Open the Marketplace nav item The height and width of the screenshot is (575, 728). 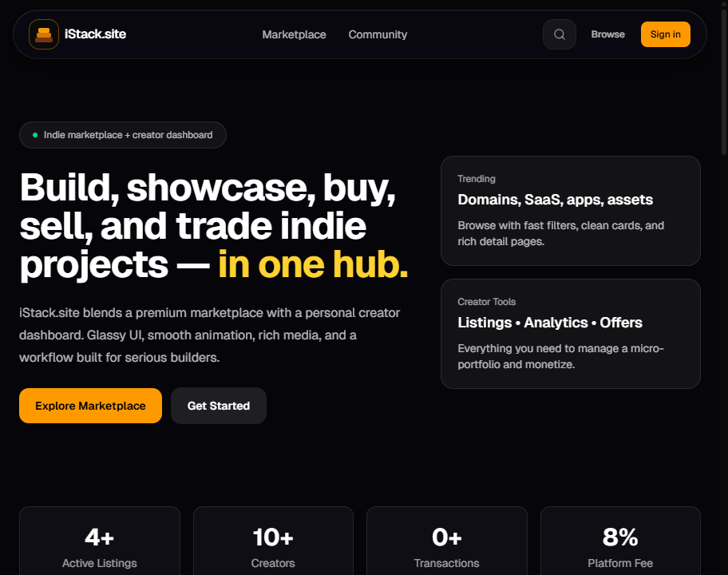coord(294,34)
